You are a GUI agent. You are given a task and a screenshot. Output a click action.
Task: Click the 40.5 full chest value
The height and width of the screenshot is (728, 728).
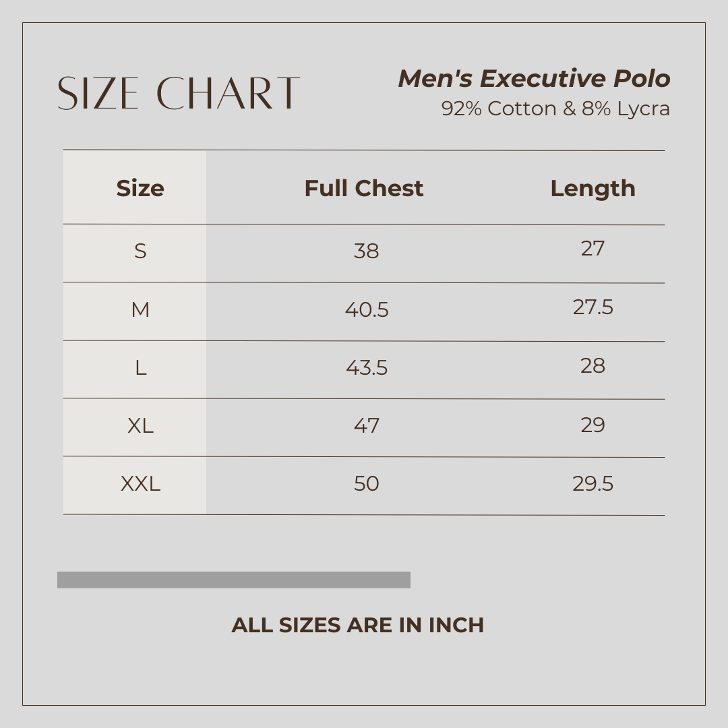367,310
